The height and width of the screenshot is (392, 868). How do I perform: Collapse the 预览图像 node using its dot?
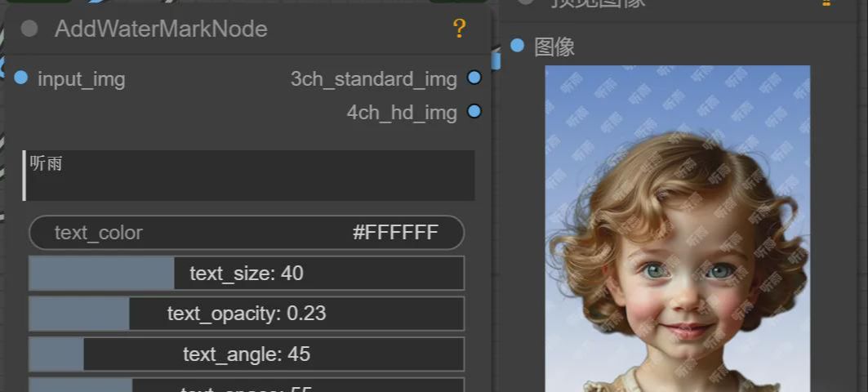coord(526,2)
